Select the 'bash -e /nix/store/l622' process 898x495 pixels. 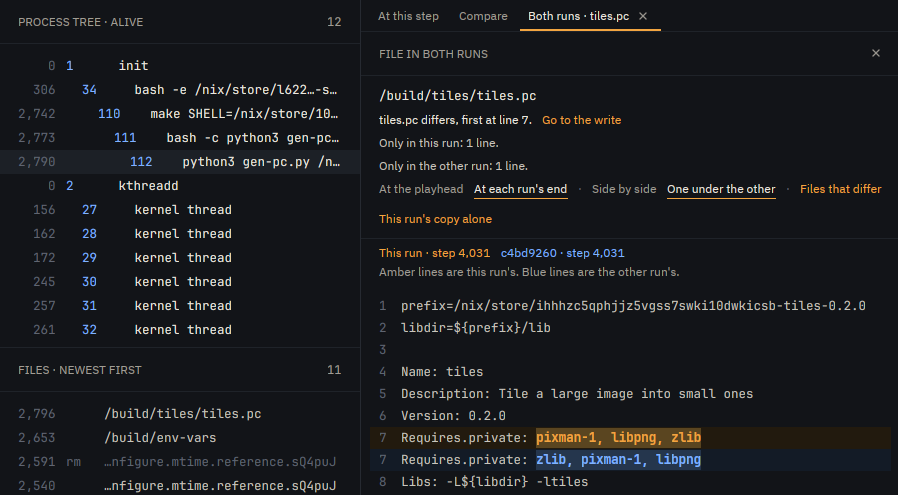click(x=180, y=90)
